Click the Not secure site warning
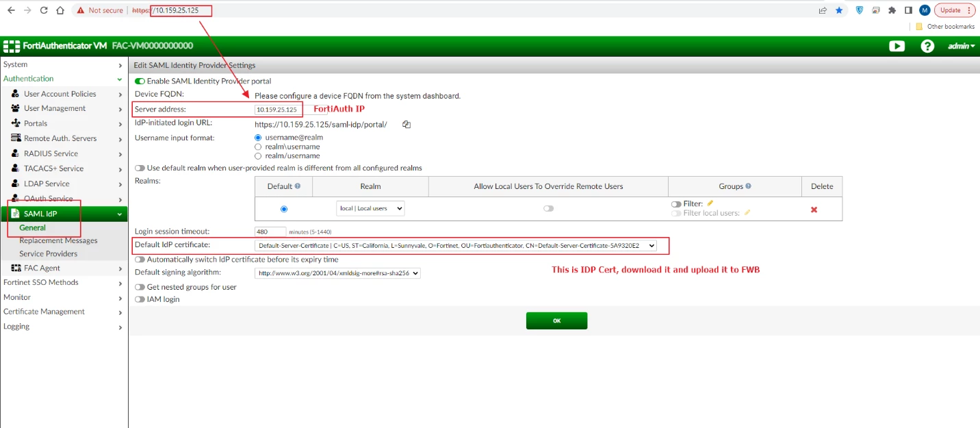Screen dimensions: 980x428 100,10
